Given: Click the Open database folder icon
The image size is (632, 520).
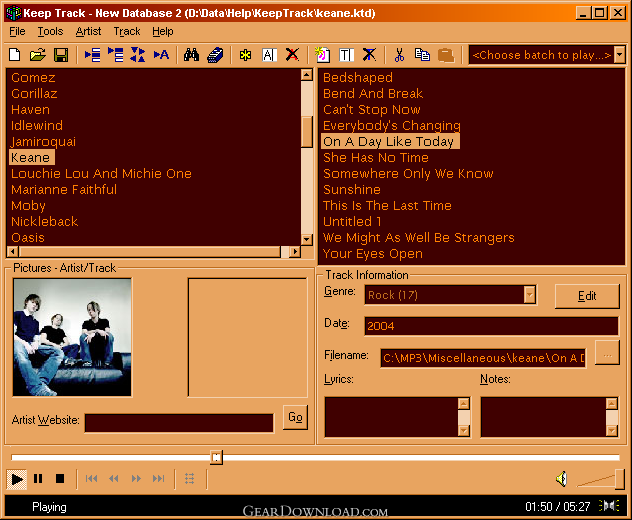Looking at the screenshot, I should (x=38, y=54).
